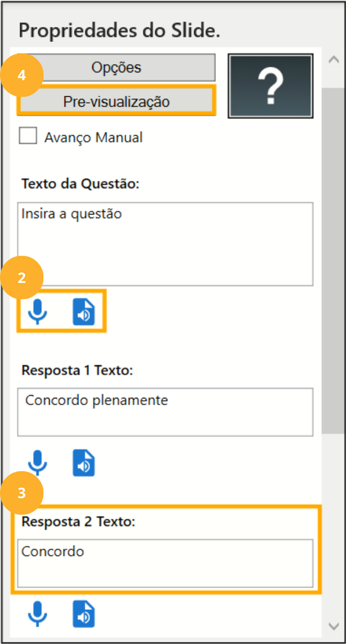The image size is (346, 644).
Task: Click the Resposta 2 field containing Concordo
Action: [x=165, y=563]
